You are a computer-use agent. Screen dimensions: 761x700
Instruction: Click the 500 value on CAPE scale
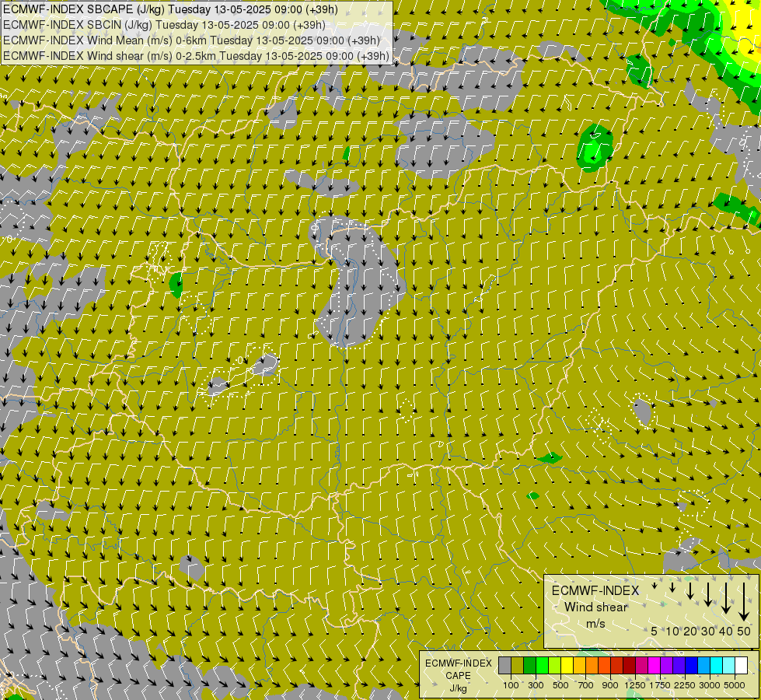coord(560,685)
